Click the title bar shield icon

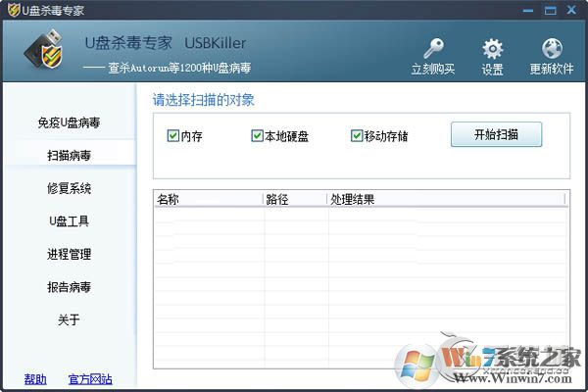14,10
